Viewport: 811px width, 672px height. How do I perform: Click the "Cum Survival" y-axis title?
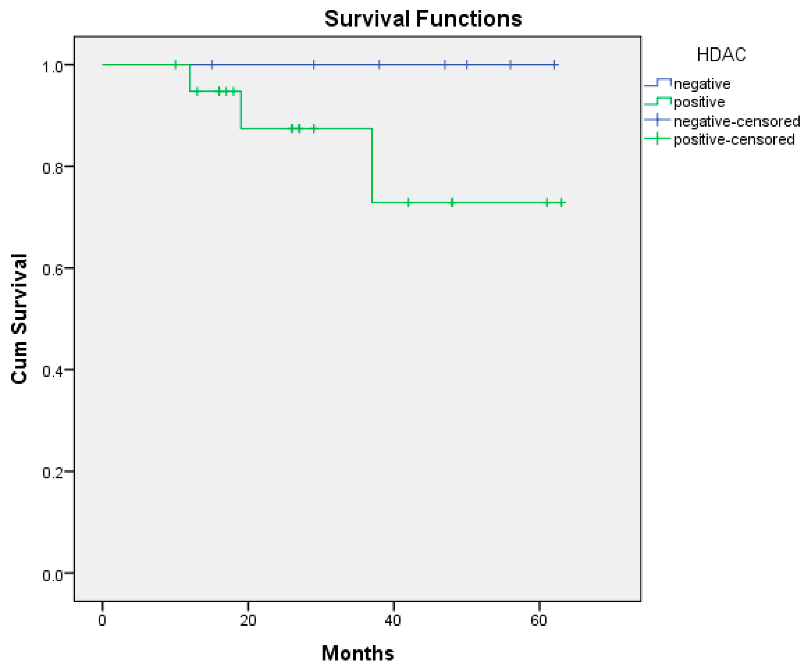click(x=19, y=319)
